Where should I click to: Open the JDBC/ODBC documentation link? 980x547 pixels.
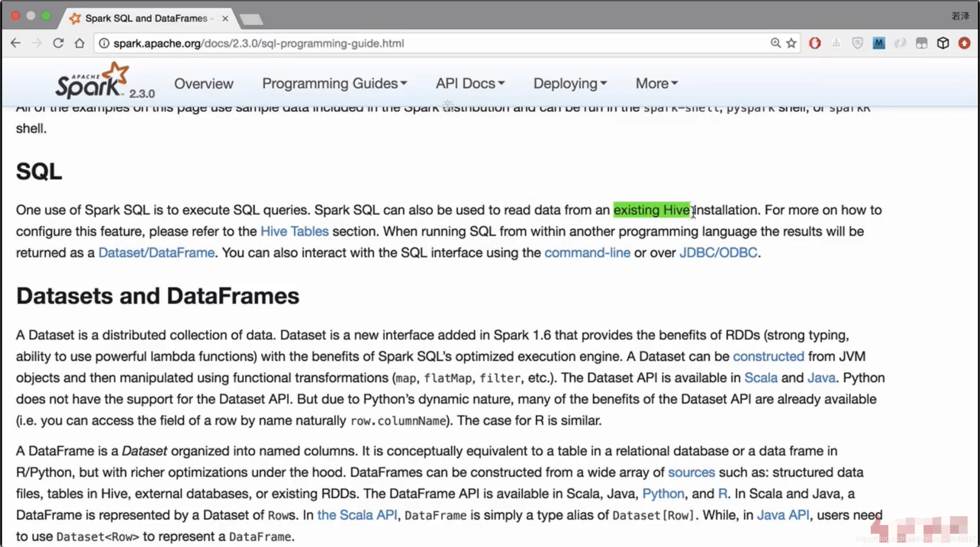click(717, 252)
